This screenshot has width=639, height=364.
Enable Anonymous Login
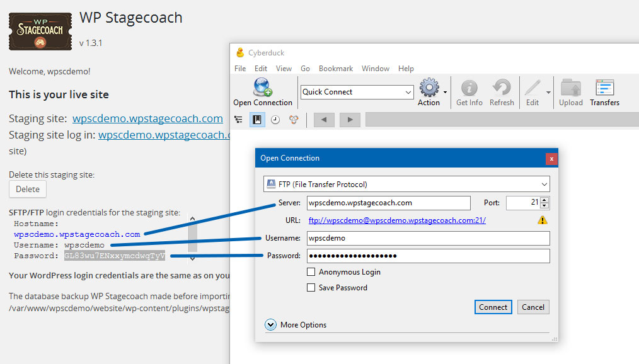[311, 271]
